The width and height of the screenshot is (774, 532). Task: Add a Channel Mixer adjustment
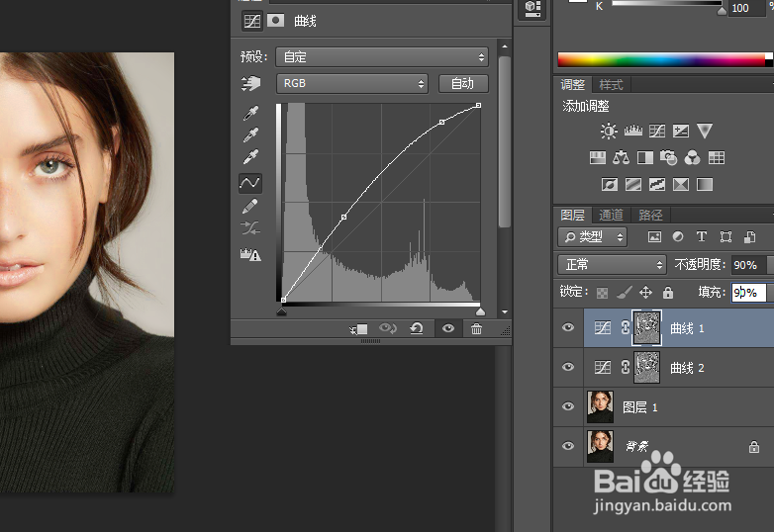coord(693,158)
